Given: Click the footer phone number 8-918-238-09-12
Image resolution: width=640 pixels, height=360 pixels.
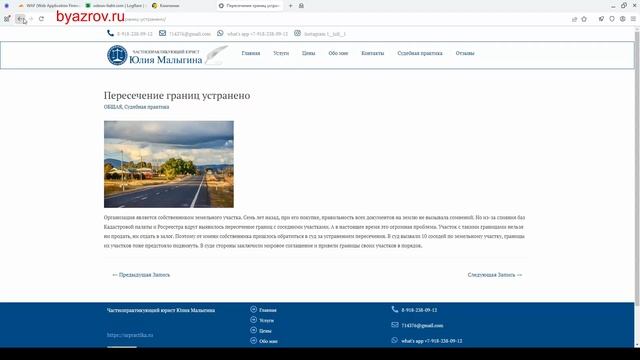Looking at the screenshot, I should pyautogui.click(x=419, y=310).
